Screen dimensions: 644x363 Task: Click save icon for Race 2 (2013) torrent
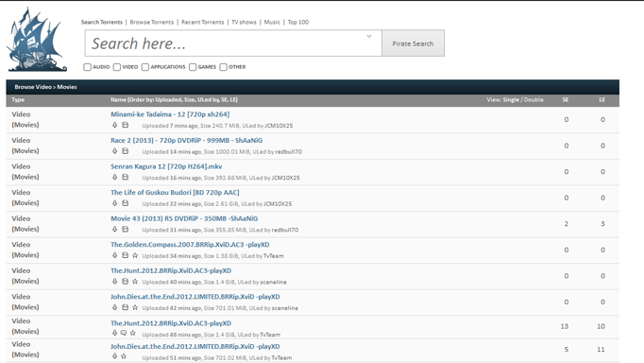(126, 151)
